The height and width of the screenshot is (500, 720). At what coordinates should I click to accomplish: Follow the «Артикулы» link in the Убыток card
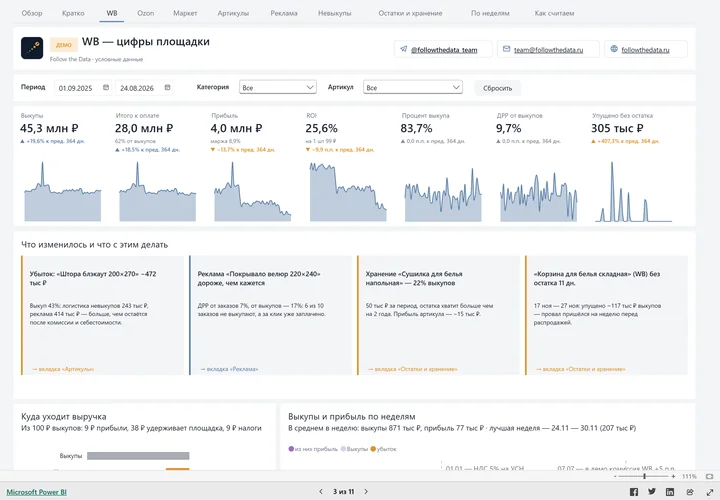[63, 369]
